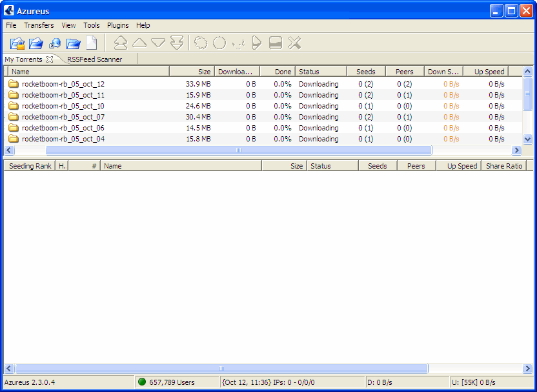Image resolution: width=537 pixels, height=392 pixels.
Task: Click the down arrow of downloads vertical scrollbar
Action: pyautogui.click(x=527, y=139)
